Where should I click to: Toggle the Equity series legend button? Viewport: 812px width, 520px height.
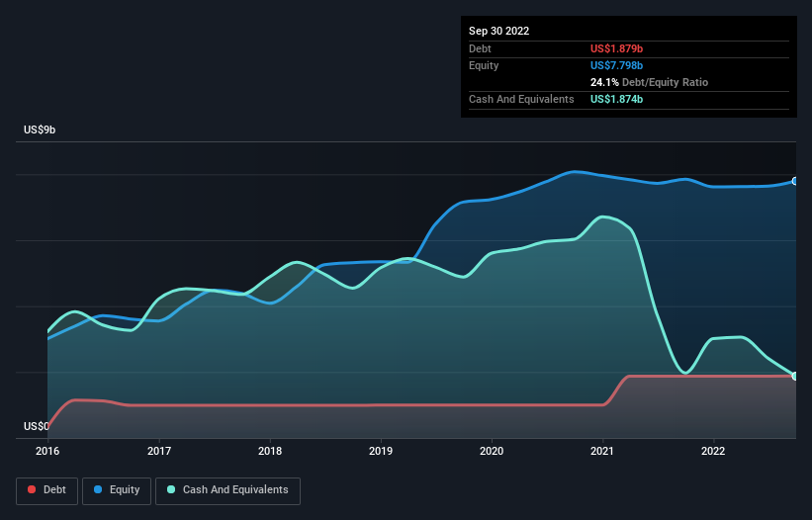(117, 490)
